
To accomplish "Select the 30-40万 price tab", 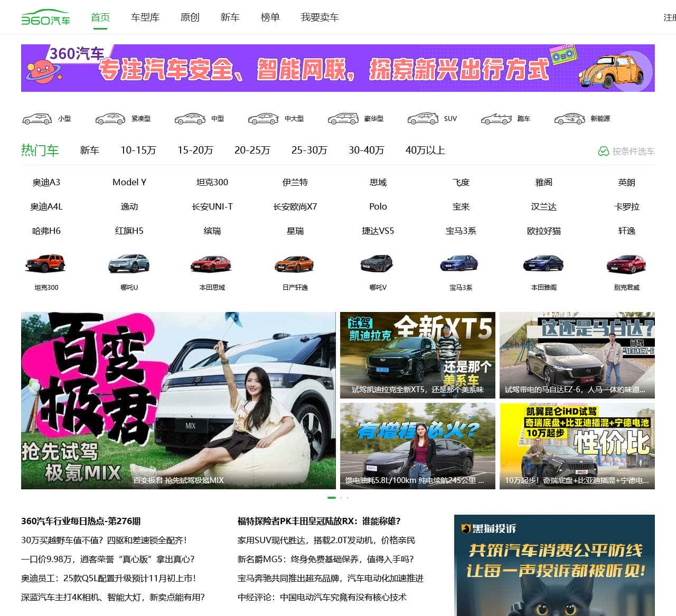I will tap(367, 150).
